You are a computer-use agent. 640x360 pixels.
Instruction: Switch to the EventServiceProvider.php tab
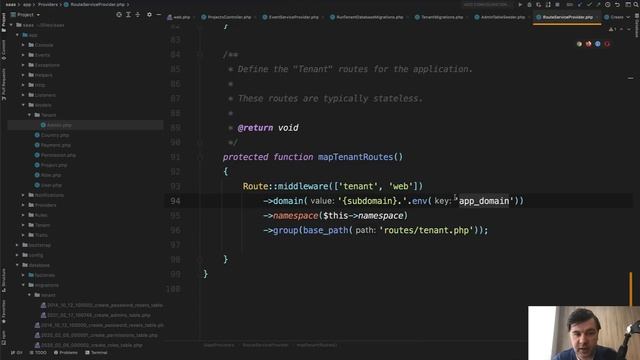291,17
